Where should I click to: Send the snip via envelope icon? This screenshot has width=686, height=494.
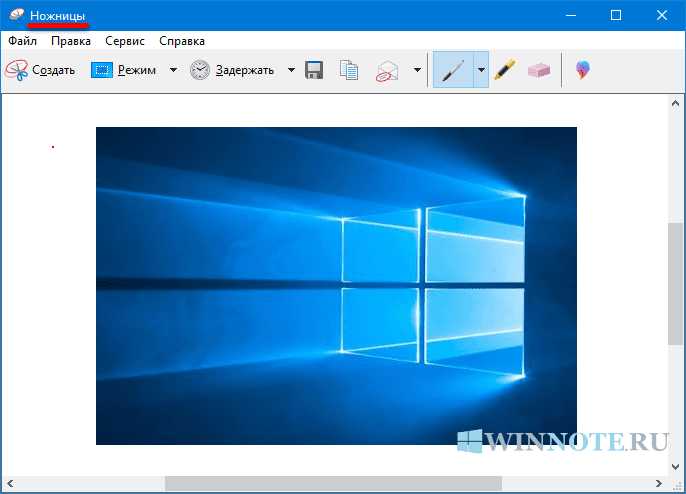(x=388, y=70)
